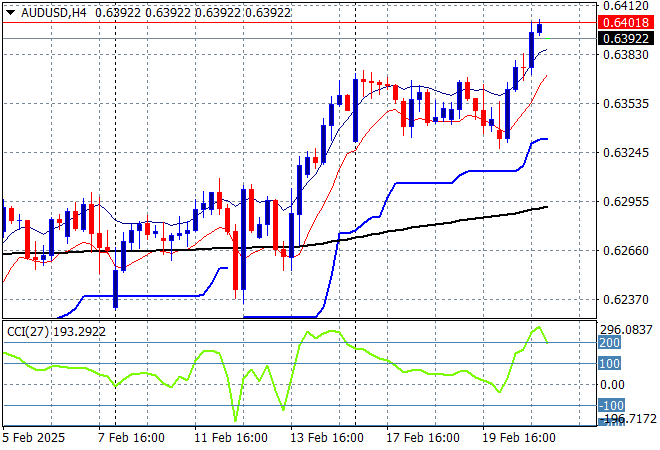Screen dimensions: 660x450
Task: Select the red horizontal line at 0.64018
Action: click(x=299, y=22)
